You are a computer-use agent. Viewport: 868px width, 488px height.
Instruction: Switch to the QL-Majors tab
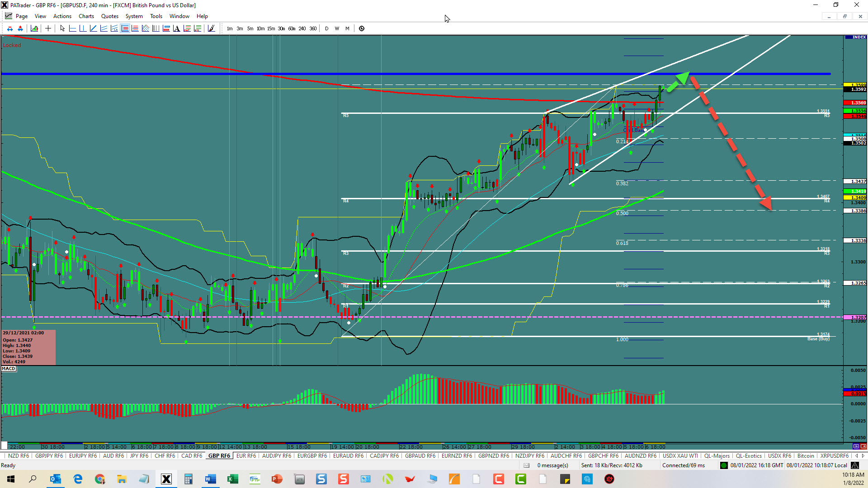(x=717, y=456)
